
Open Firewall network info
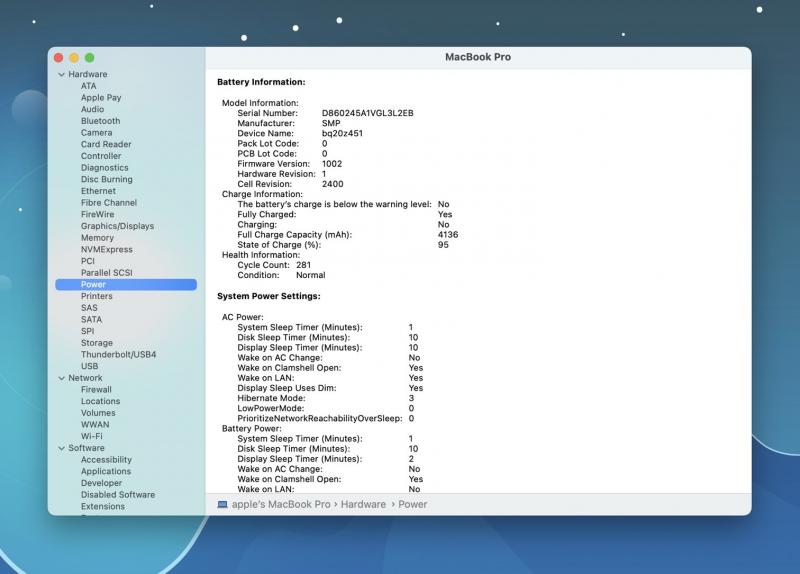point(96,390)
